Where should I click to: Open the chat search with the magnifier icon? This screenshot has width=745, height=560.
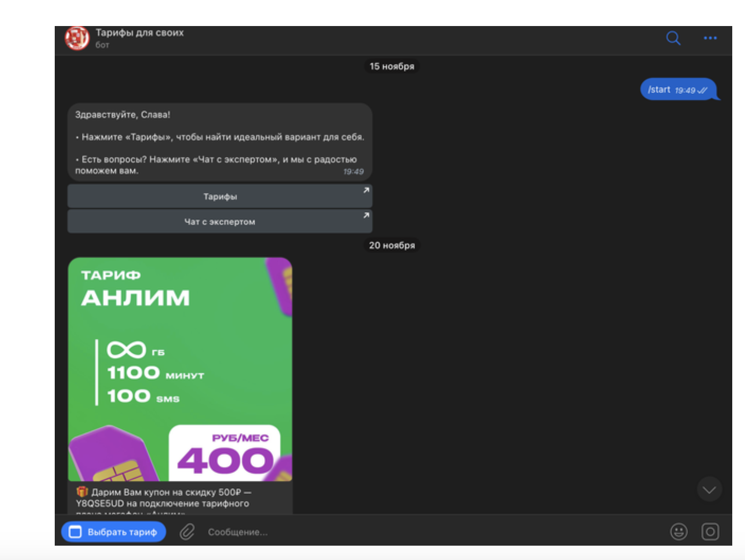[x=673, y=38]
